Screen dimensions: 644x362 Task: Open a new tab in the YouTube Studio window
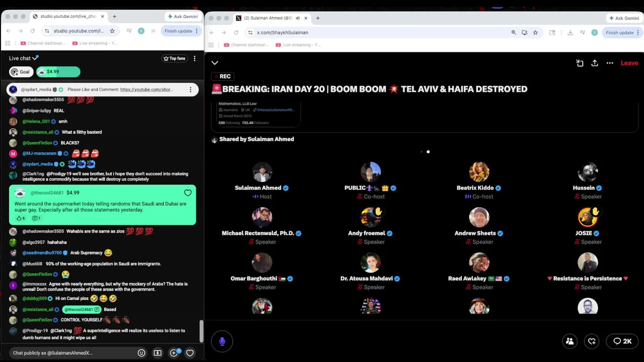[x=114, y=16]
